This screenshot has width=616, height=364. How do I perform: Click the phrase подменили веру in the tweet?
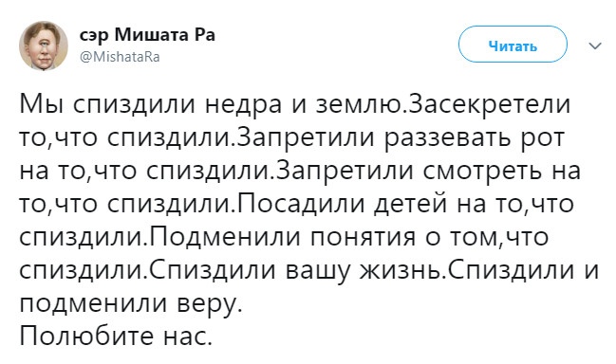pos(128,303)
